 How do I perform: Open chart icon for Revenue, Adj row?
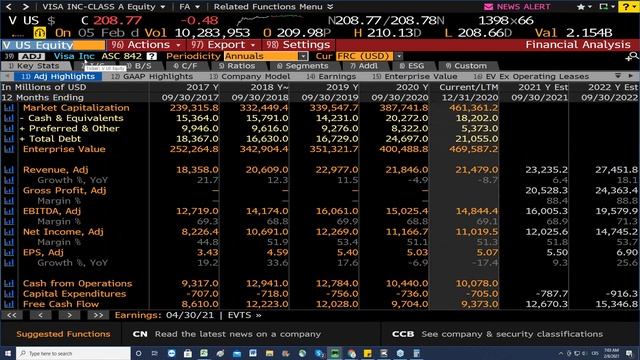click(x=9, y=170)
